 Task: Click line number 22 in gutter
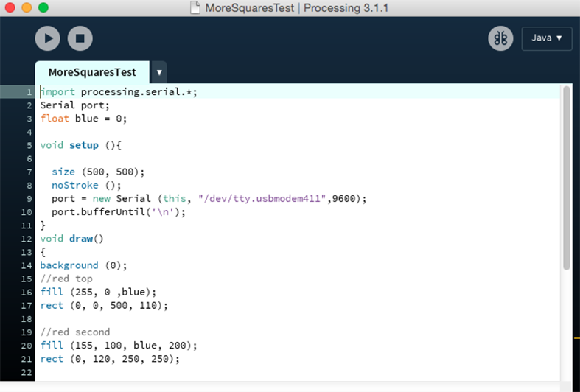[27, 372]
